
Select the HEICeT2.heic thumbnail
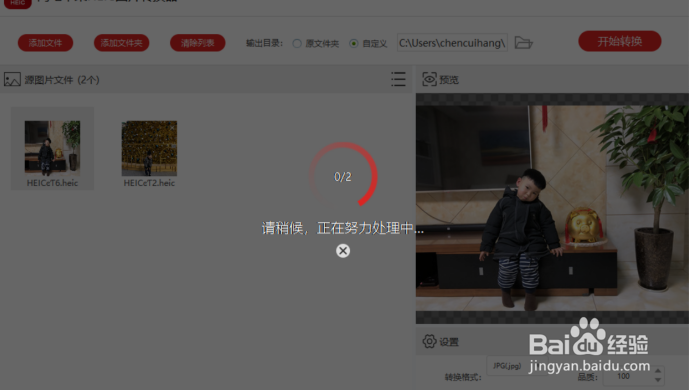(x=149, y=148)
